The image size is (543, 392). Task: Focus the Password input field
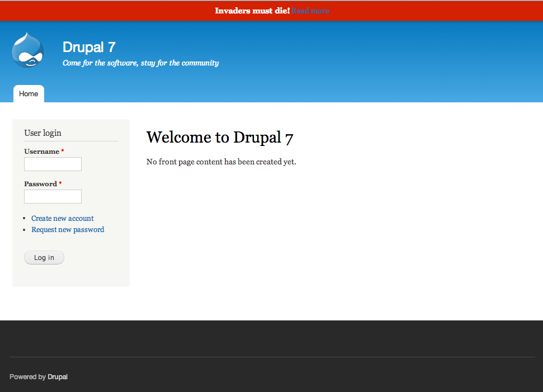tap(53, 196)
